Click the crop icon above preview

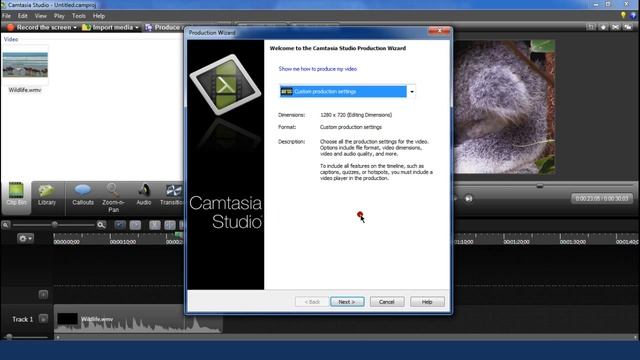591,27
